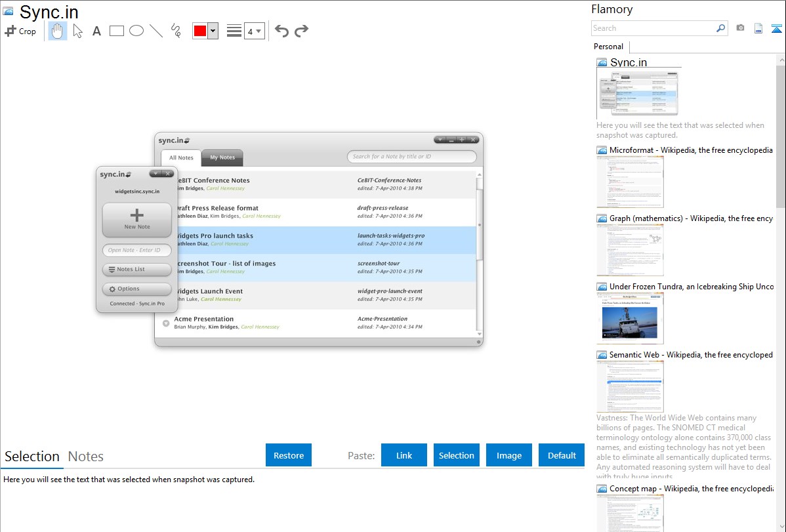
Task: Switch to the Selection tab
Action: pos(32,457)
